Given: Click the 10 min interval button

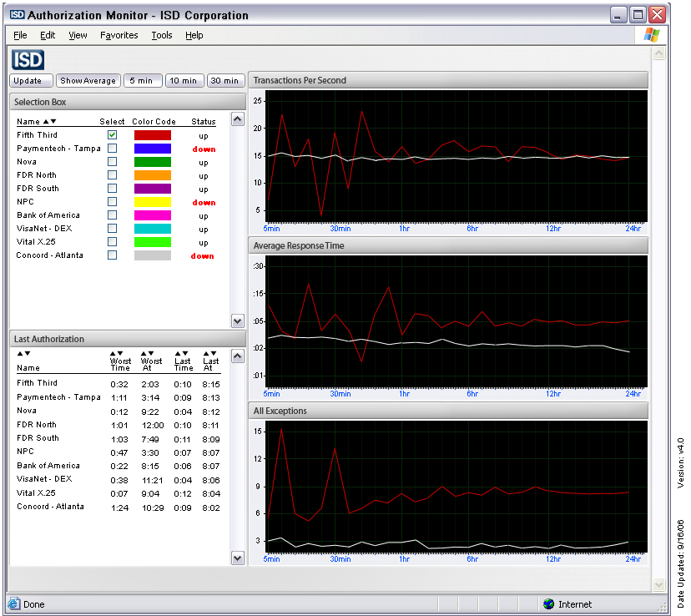Looking at the screenshot, I should 184,81.
